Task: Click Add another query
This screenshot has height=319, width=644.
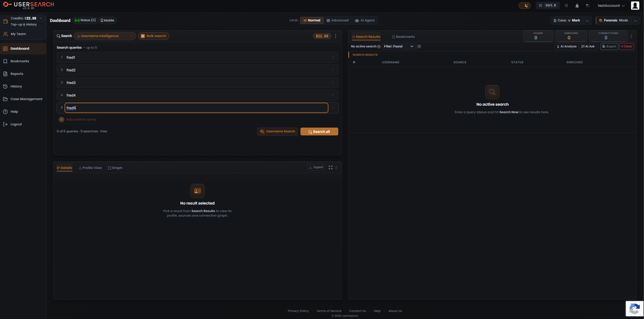Action: click(x=78, y=120)
